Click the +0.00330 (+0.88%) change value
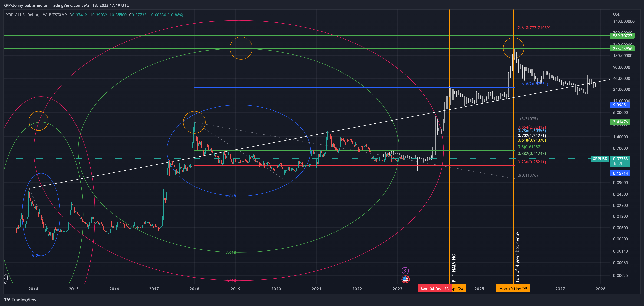 [x=166, y=15]
